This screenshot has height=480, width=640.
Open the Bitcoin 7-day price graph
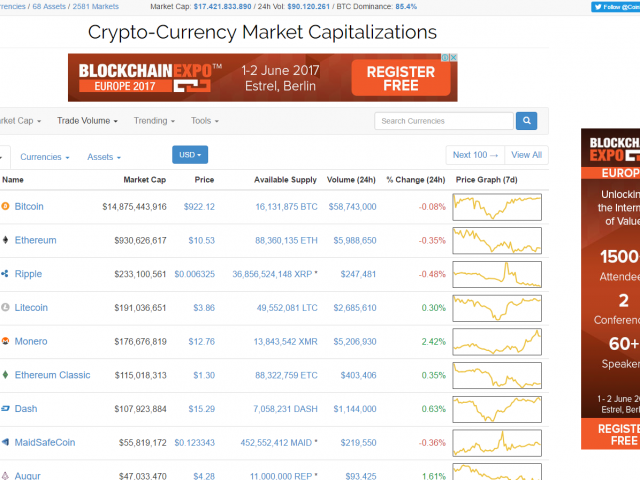click(x=497, y=207)
